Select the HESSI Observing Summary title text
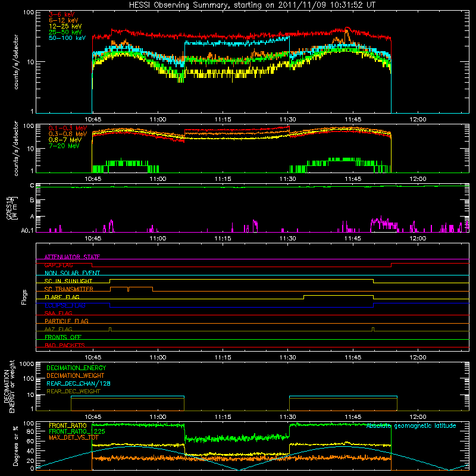The width and height of the screenshot is (476, 476). (x=252, y=5)
